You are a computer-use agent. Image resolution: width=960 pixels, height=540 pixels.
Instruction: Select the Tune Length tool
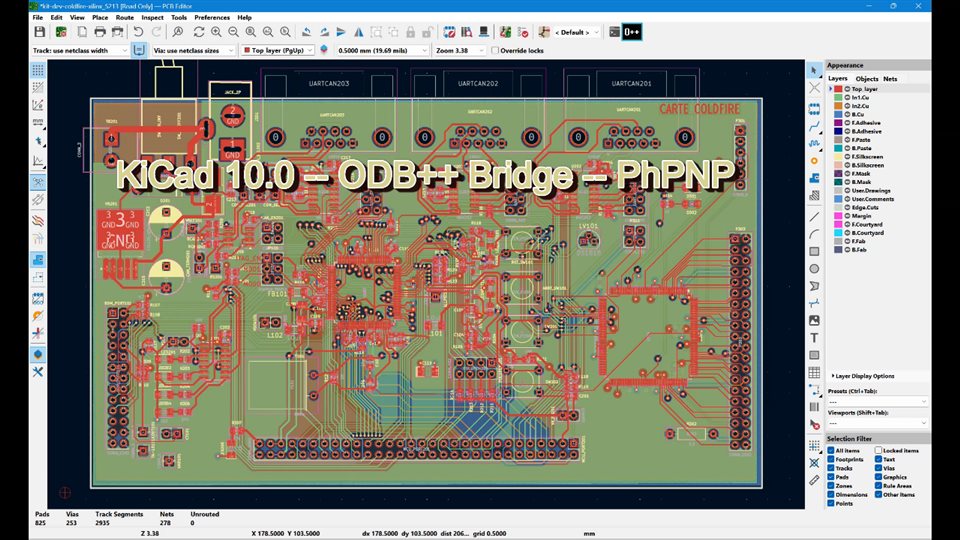pyautogui.click(x=814, y=144)
